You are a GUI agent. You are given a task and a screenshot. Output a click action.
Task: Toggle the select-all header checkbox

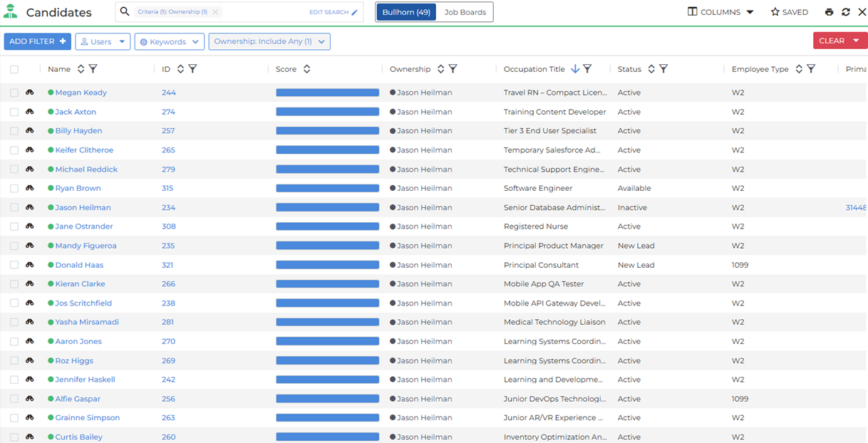pyautogui.click(x=14, y=69)
